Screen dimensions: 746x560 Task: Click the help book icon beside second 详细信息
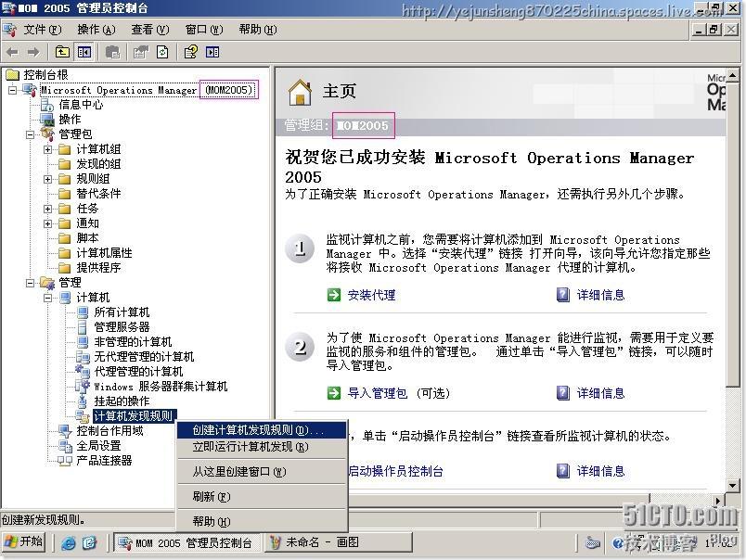(x=563, y=393)
